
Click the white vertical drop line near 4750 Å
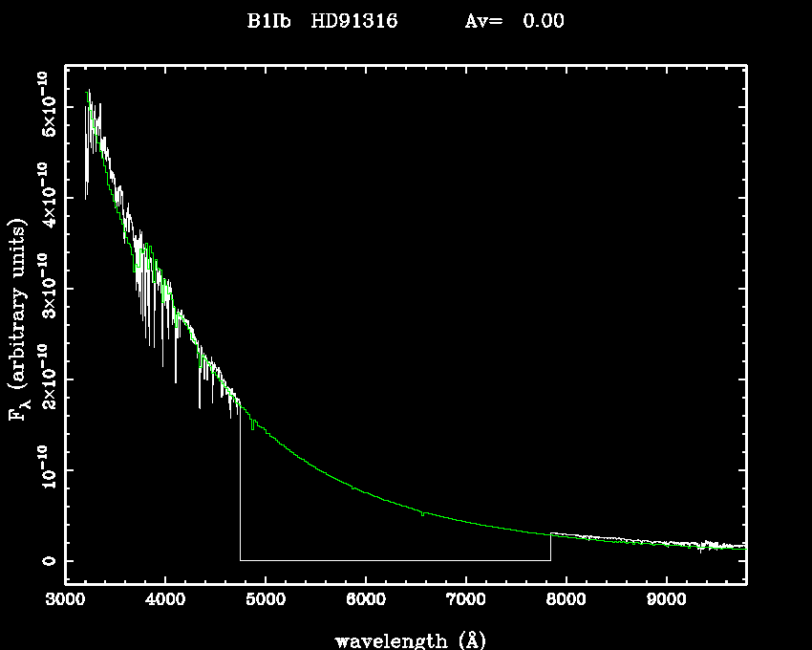pyautogui.click(x=240, y=487)
